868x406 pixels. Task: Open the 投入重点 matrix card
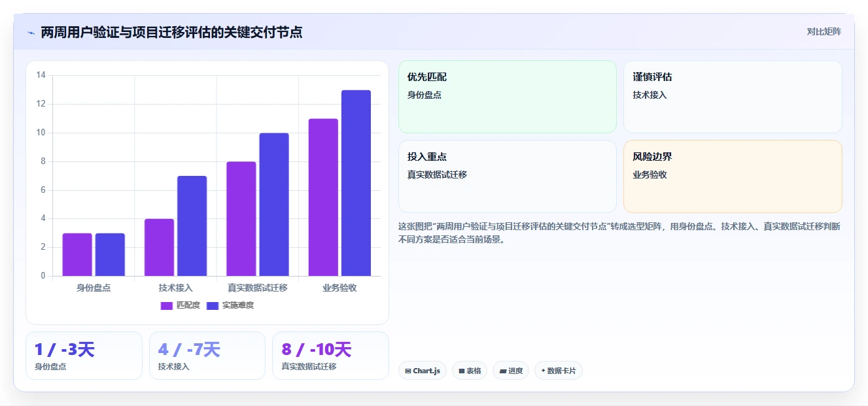tap(508, 177)
